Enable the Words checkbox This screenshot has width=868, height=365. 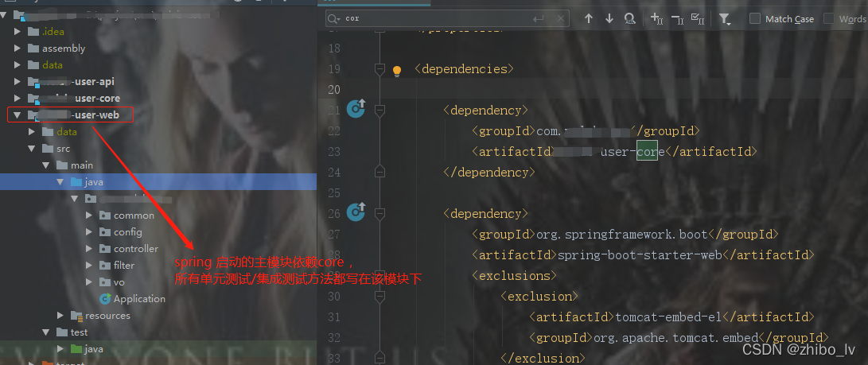[x=829, y=19]
